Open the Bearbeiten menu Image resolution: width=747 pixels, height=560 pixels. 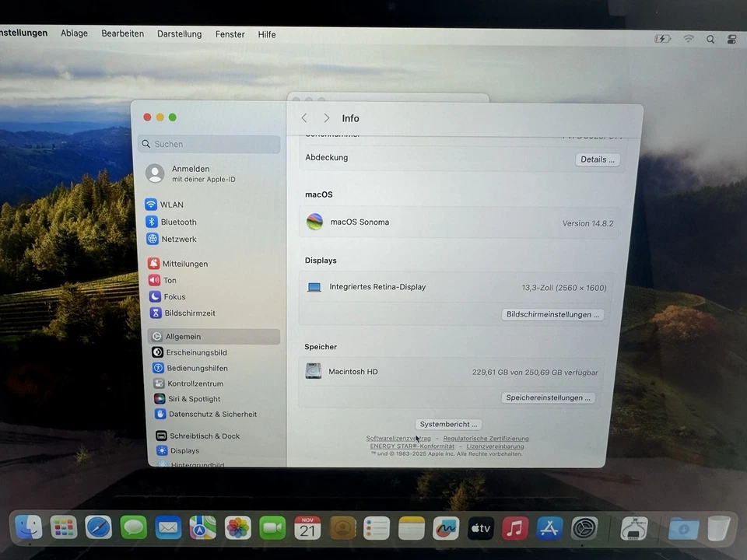tap(122, 33)
